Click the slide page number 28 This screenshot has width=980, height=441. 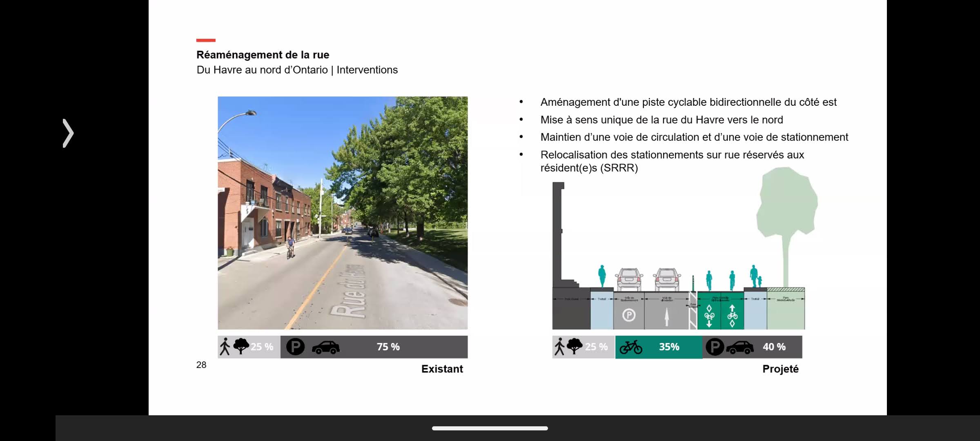201,365
